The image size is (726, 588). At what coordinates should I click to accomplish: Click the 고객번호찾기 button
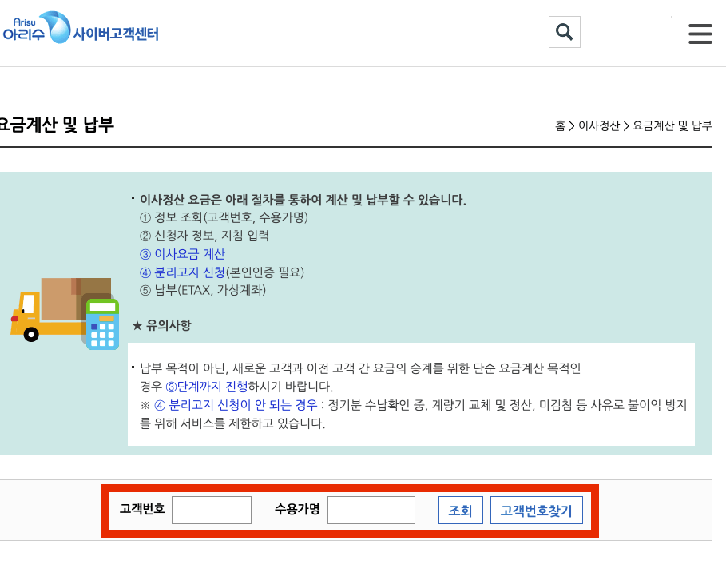(x=537, y=509)
